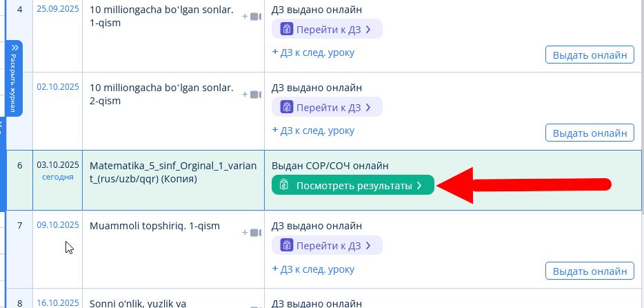View results with Посмотреть результаты button
The image size is (644, 308).
pos(352,186)
